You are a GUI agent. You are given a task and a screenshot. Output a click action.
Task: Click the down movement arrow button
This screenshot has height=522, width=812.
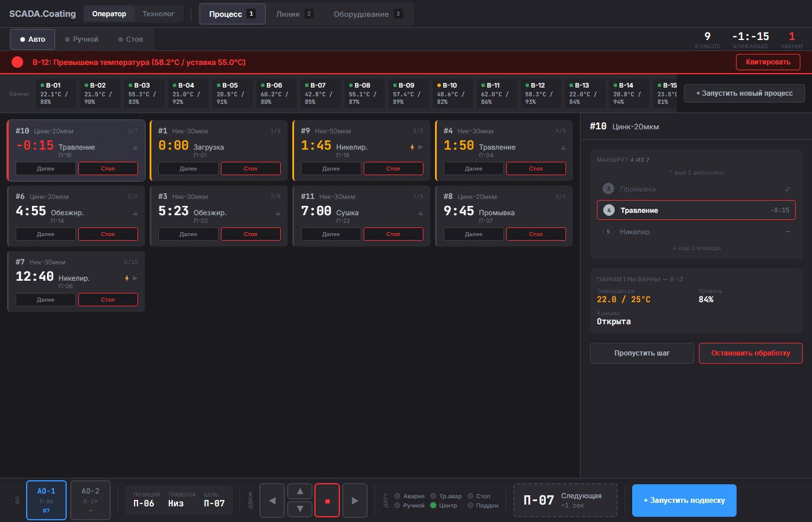pos(299,509)
